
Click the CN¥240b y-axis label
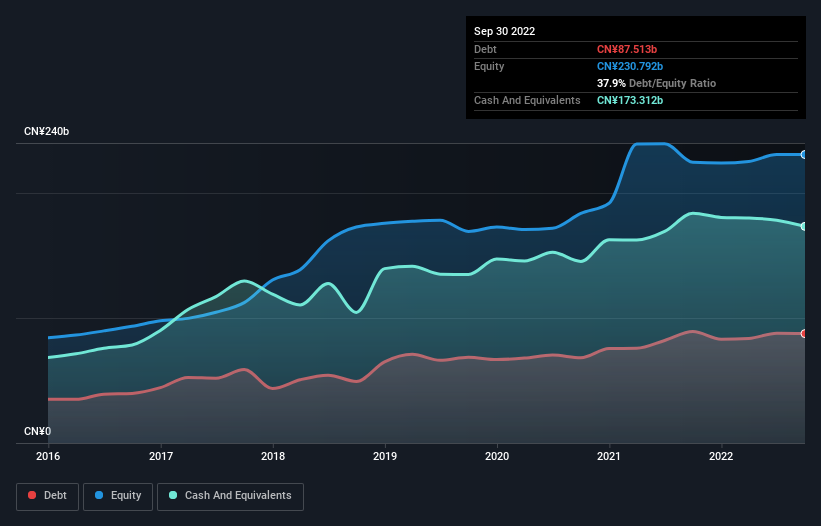[x=47, y=131]
